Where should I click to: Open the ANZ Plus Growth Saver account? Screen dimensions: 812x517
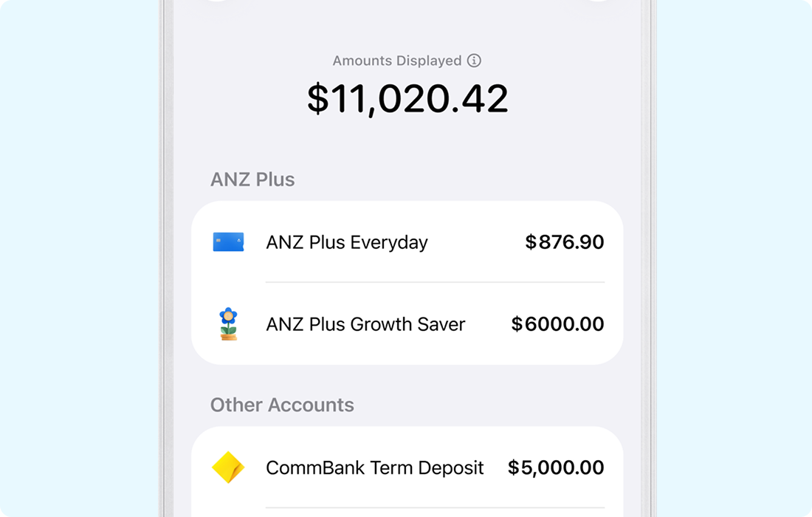pos(406,323)
